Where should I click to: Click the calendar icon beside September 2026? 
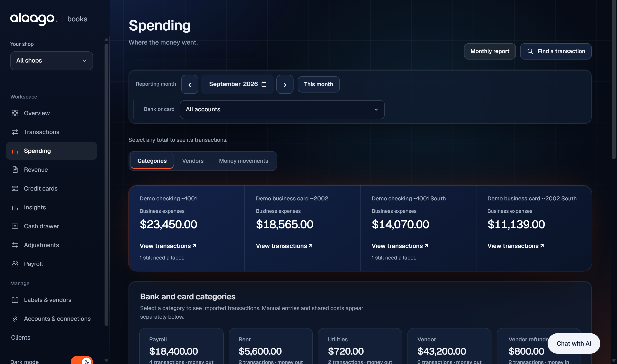pos(264,84)
